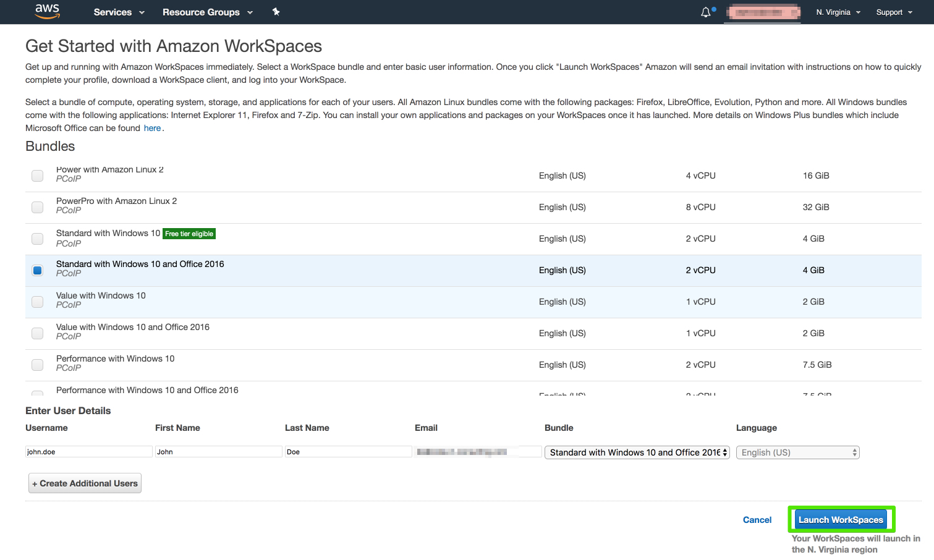Open the notifications bell

(x=705, y=11)
